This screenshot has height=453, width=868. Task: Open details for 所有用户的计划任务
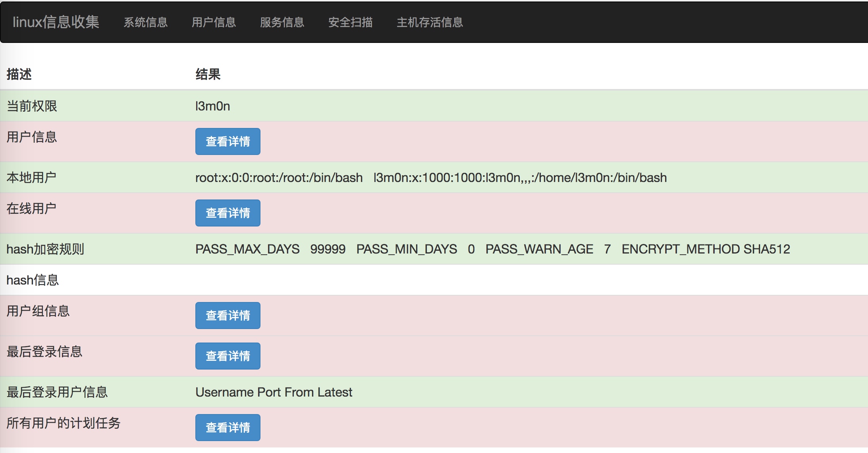[228, 428]
